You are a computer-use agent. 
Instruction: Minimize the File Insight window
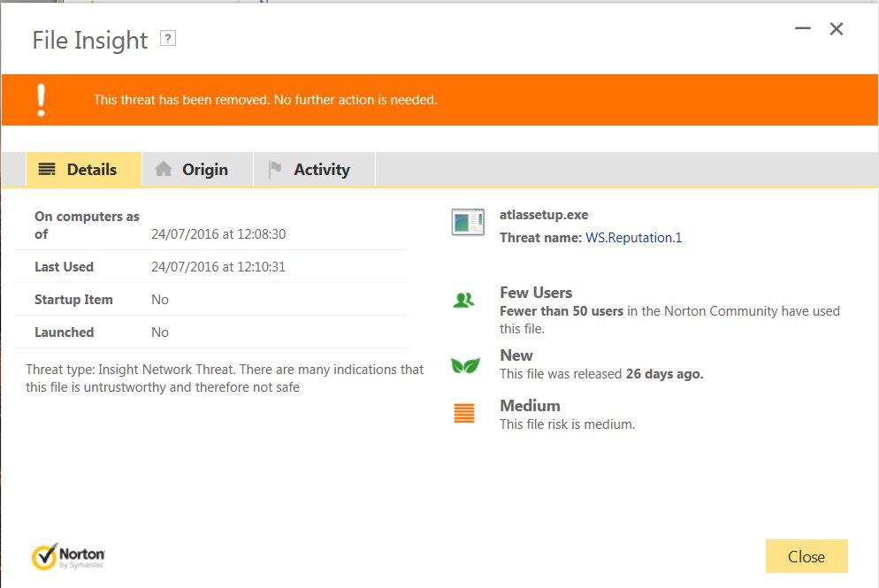pyautogui.click(x=803, y=29)
